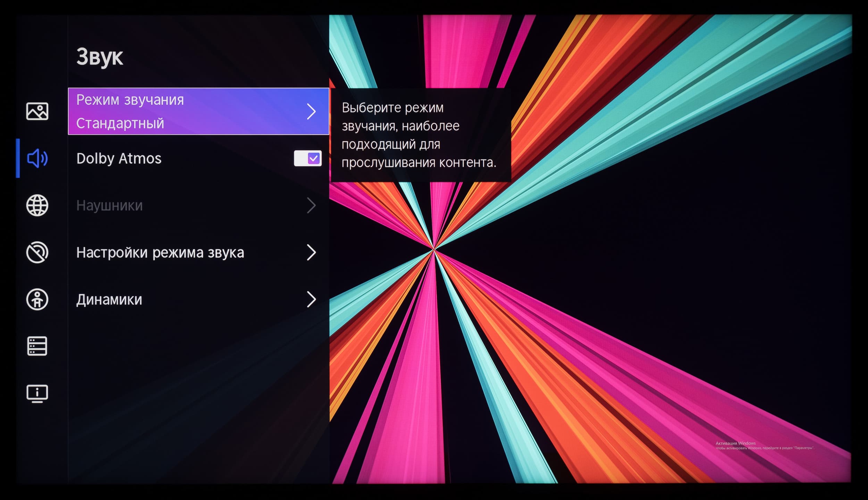Image resolution: width=868 pixels, height=500 pixels.
Task: Click the Dolby Atmos checkmark
Action: pyautogui.click(x=314, y=159)
